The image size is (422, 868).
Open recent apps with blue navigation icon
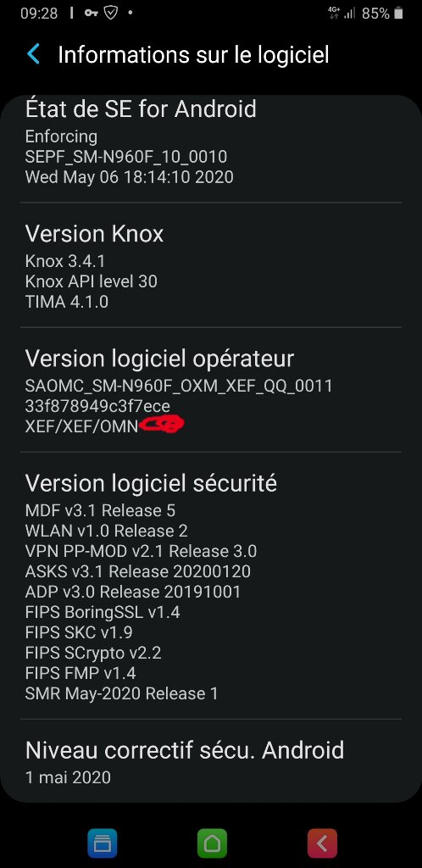[x=103, y=843]
